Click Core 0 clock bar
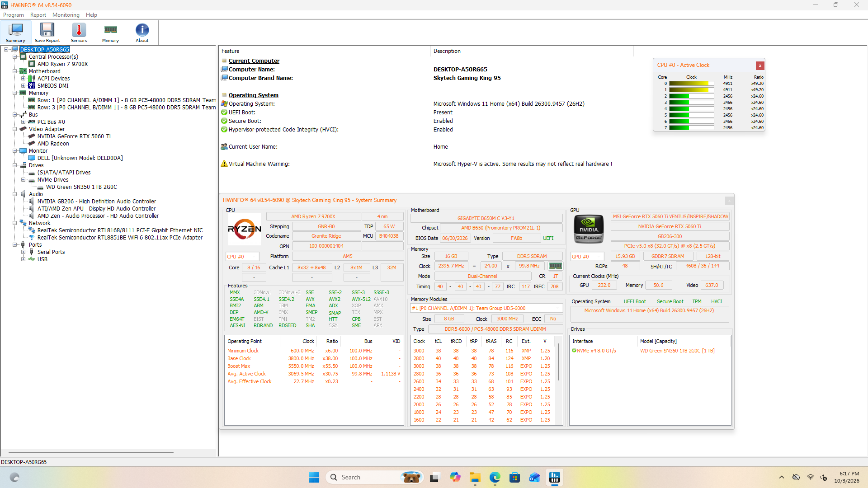Image resolution: width=868 pixels, height=488 pixels. pyautogui.click(x=691, y=84)
